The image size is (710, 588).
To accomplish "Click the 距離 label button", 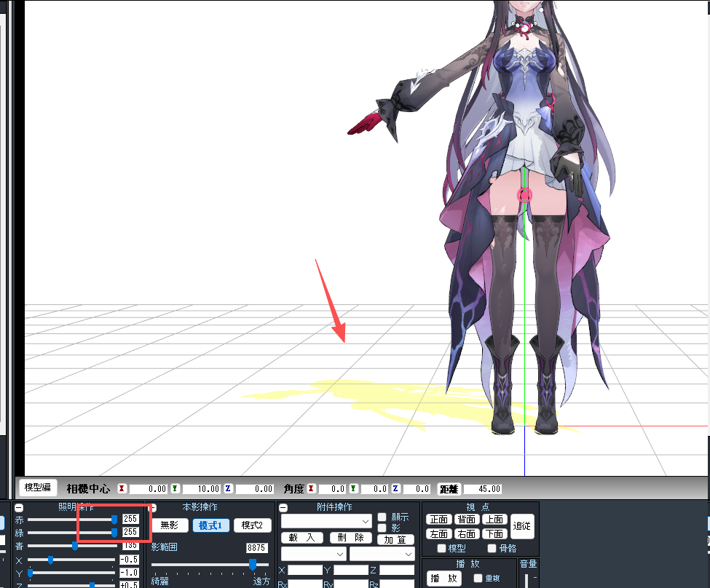I will [x=449, y=489].
